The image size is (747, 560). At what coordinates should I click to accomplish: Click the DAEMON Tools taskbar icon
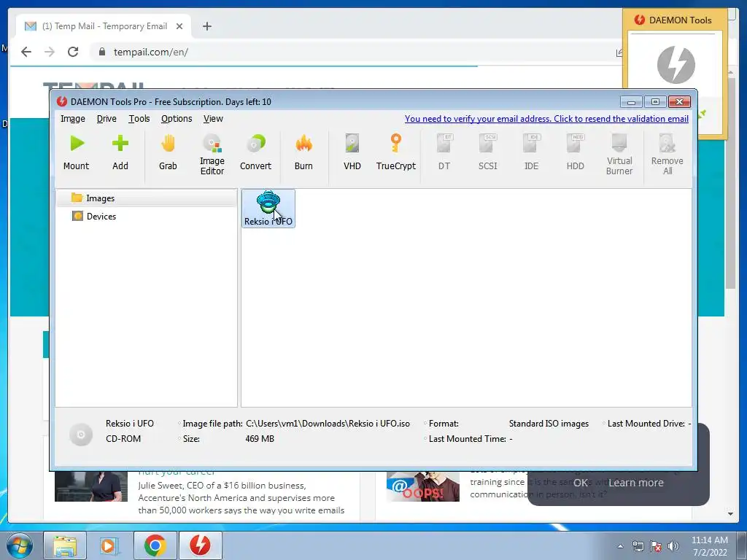click(x=200, y=545)
